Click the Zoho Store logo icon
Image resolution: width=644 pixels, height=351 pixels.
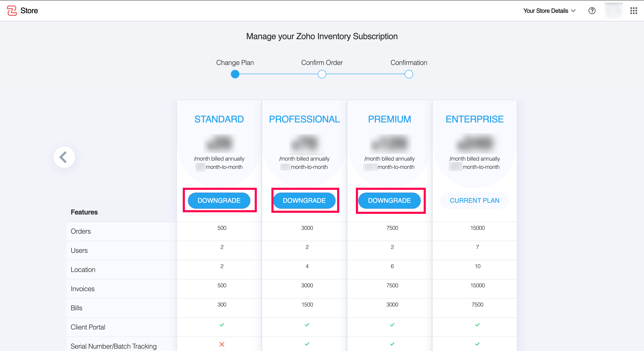coord(12,10)
